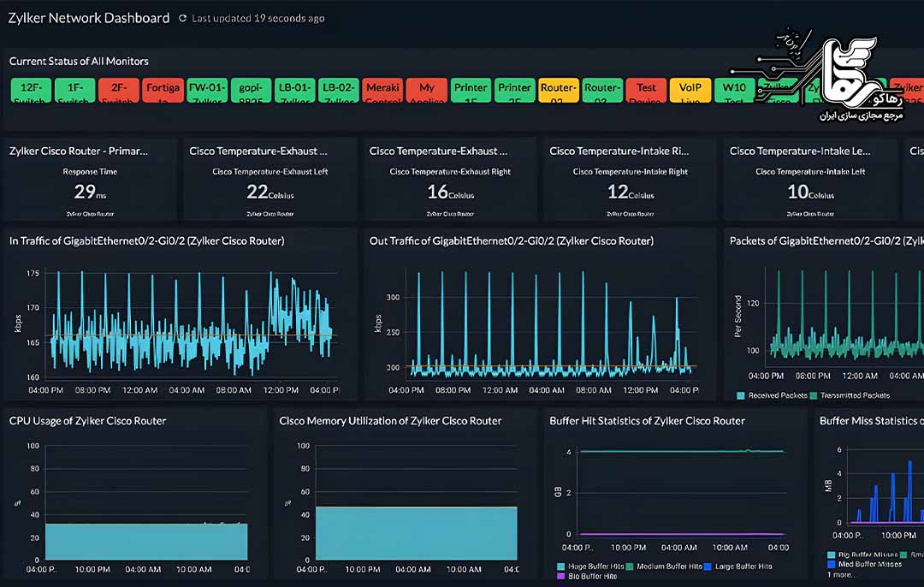Select the yellow Router-02 status tile
Screen dimensions: 924x587
(x=558, y=90)
